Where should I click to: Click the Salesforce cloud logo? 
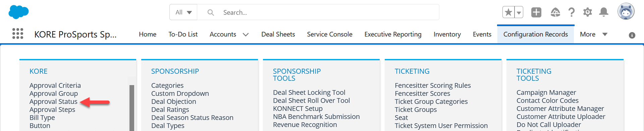tap(18, 12)
